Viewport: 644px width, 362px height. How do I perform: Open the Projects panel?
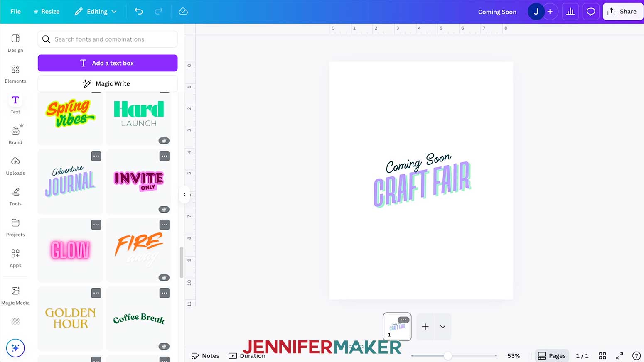pyautogui.click(x=15, y=227)
